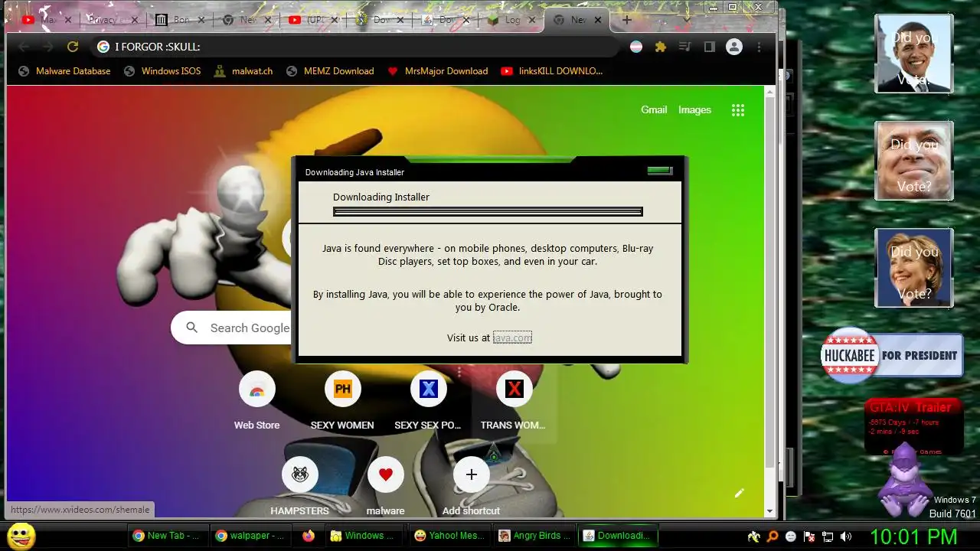Open the New Tab Chrome taskbar item
The image size is (980, 551).
tap(166, 536)
